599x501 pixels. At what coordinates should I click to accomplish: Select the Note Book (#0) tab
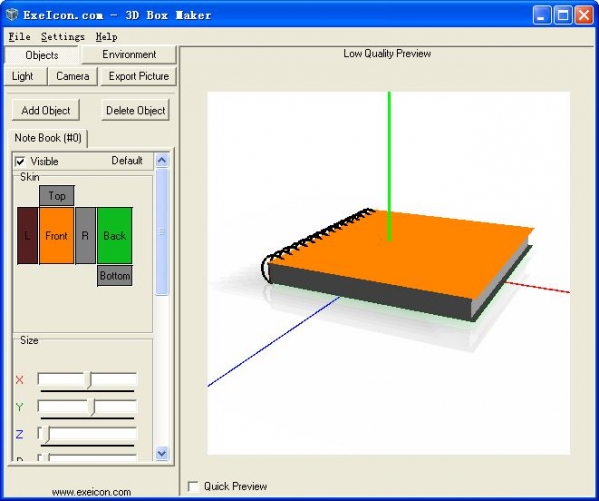click(x=48, y=138)
